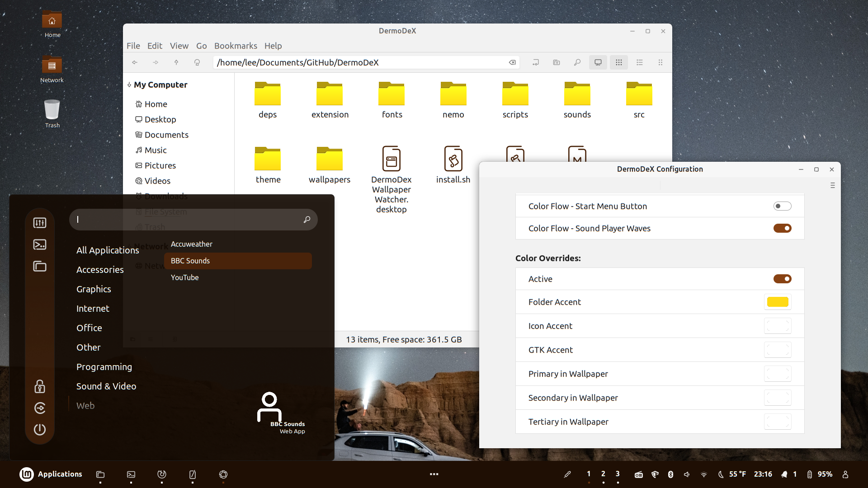This screenshot has height=488, width=868.
Task: Launch YouTube from the web apps list
Action: [185, 277]
